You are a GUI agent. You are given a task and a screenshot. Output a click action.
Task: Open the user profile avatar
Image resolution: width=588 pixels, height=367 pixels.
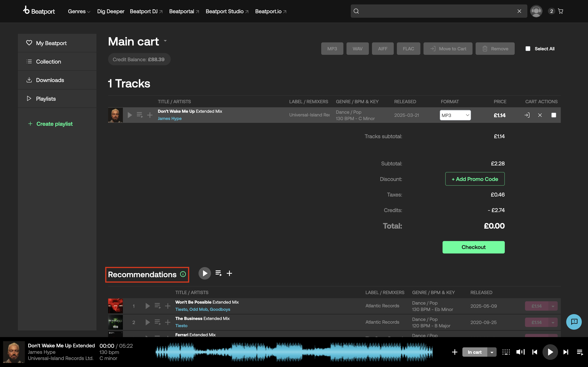pos(536,11)
